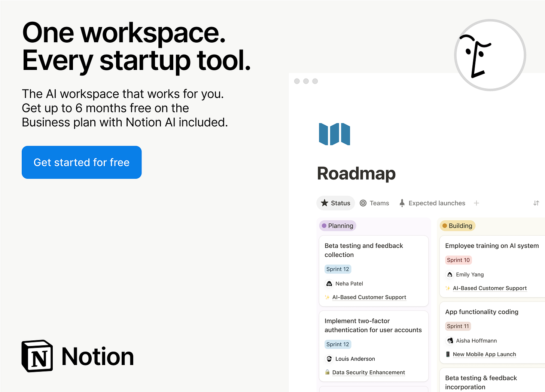The width and height of the screenshot is (545, 392).
Task: Switch to the Expected launches tab
Action: (436, 203)
